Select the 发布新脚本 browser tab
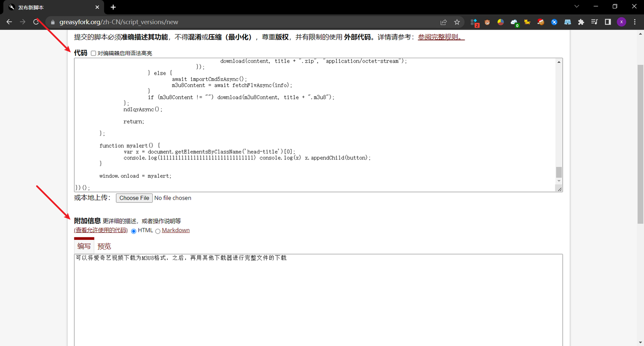The height and width of the screenshot is (346, 644). click(54, 8)
